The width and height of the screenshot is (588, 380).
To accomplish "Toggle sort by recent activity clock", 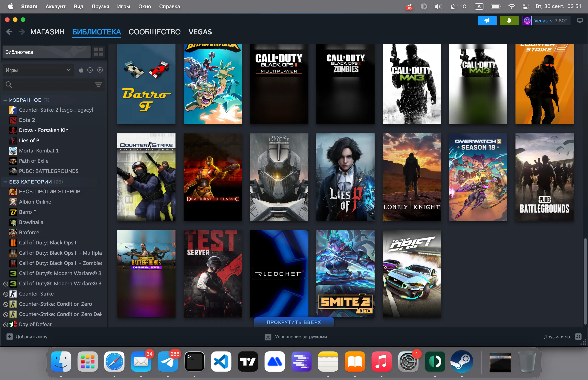I will 90,70.
